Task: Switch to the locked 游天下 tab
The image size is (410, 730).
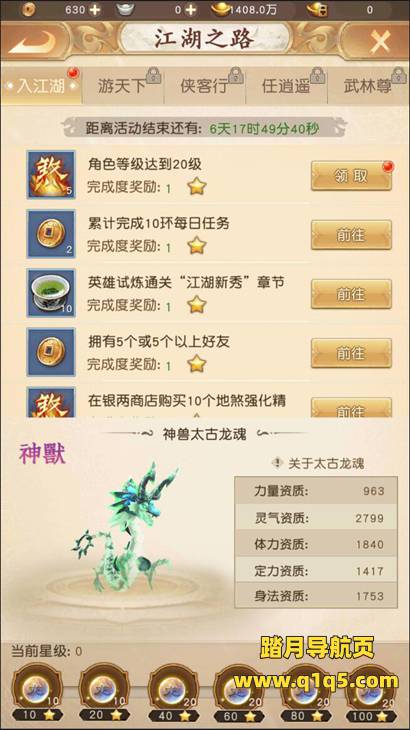Action: (123, 86)
